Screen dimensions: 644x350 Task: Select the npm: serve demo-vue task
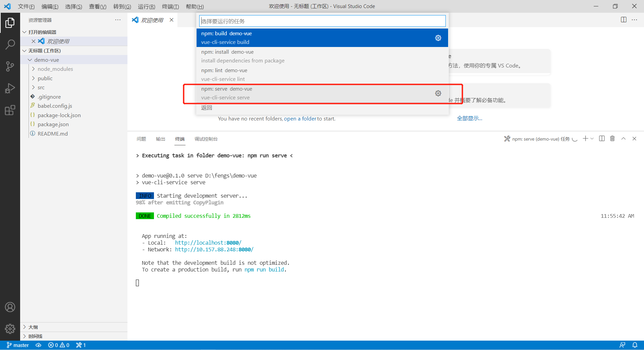[x=322, y=93]
